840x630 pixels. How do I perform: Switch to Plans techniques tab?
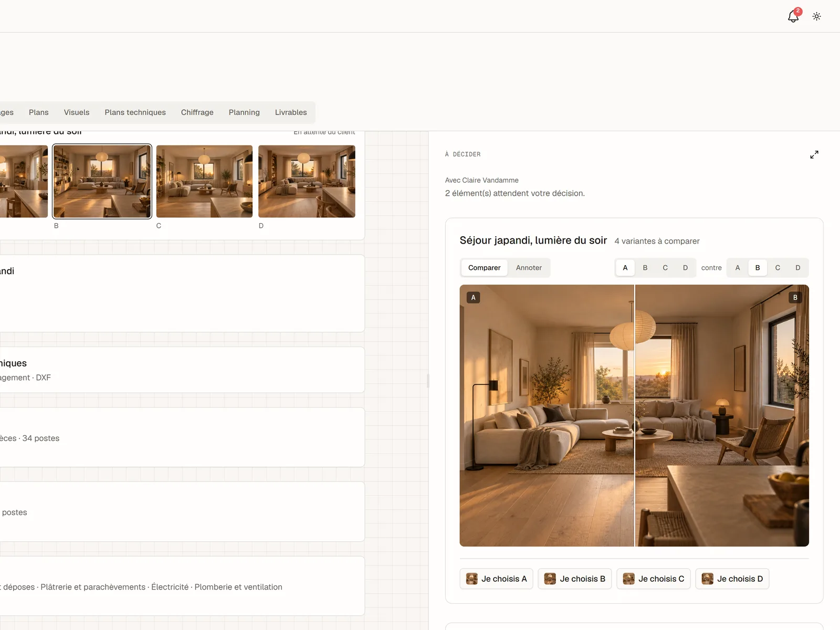coord(135,112)
